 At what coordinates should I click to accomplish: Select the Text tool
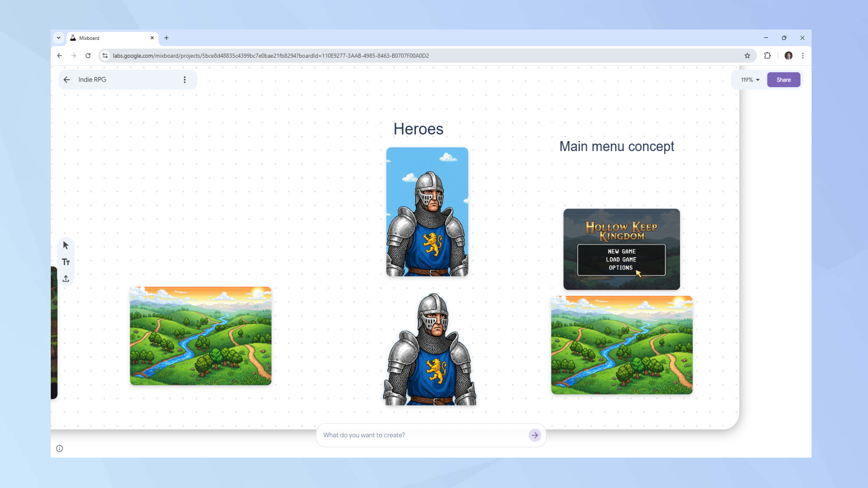tap(66, 262)
